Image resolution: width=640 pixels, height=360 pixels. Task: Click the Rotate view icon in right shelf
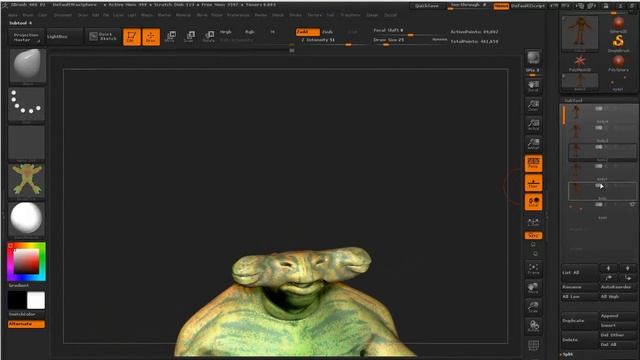click(x=533, y=327)
